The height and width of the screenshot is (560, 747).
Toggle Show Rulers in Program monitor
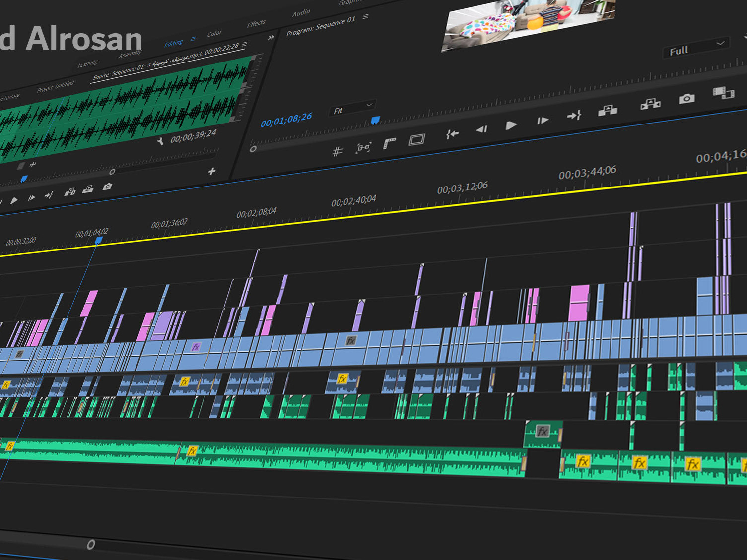click(x=390, y=144)
